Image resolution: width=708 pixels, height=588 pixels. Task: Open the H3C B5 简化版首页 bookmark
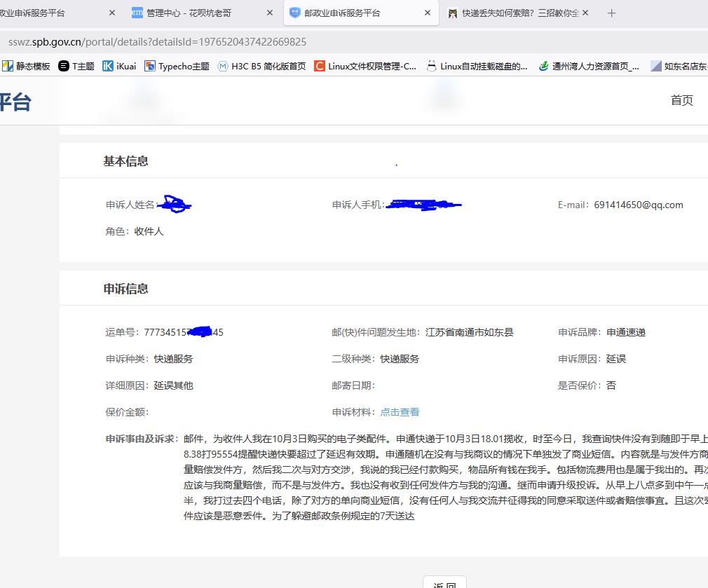pos(261,67)
